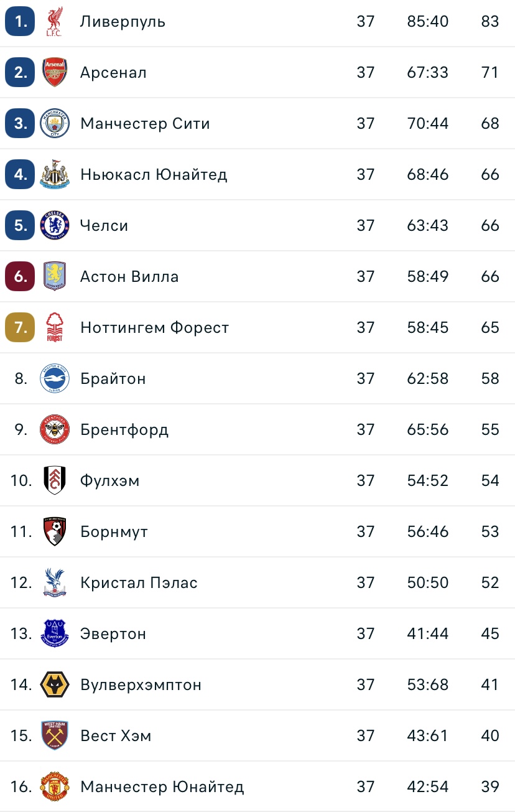The height and width of the screenshot is (812, 515).
Task: Open the Newcastle United crest icon
Action: (x=55, y=175)
